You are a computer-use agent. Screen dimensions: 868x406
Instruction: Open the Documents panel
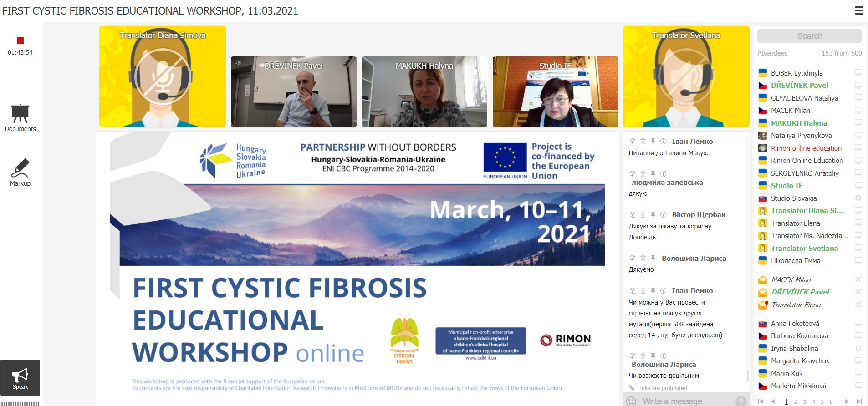[x=20, y=118]
